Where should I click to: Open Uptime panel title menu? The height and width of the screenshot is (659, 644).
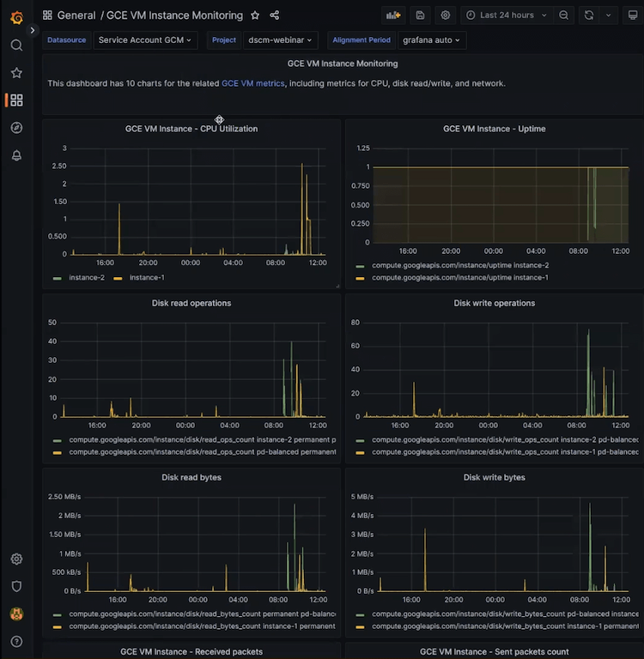click(x=495, y=129)
